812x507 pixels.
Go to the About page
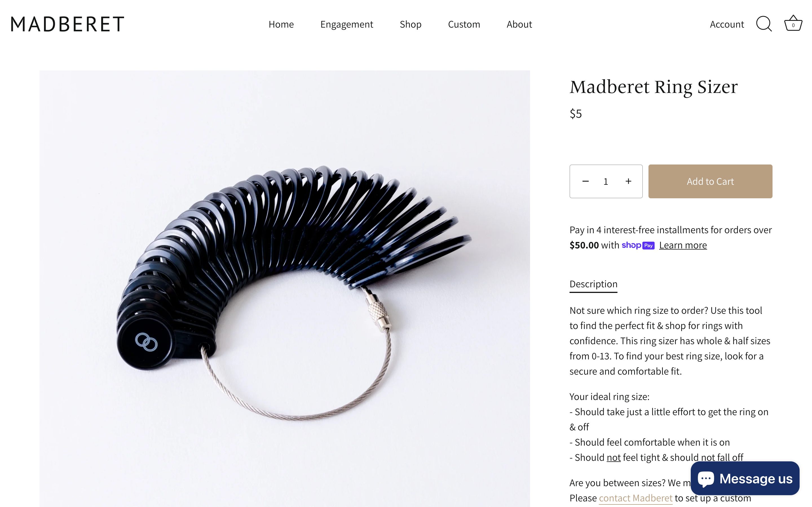(x=519, y=24)
